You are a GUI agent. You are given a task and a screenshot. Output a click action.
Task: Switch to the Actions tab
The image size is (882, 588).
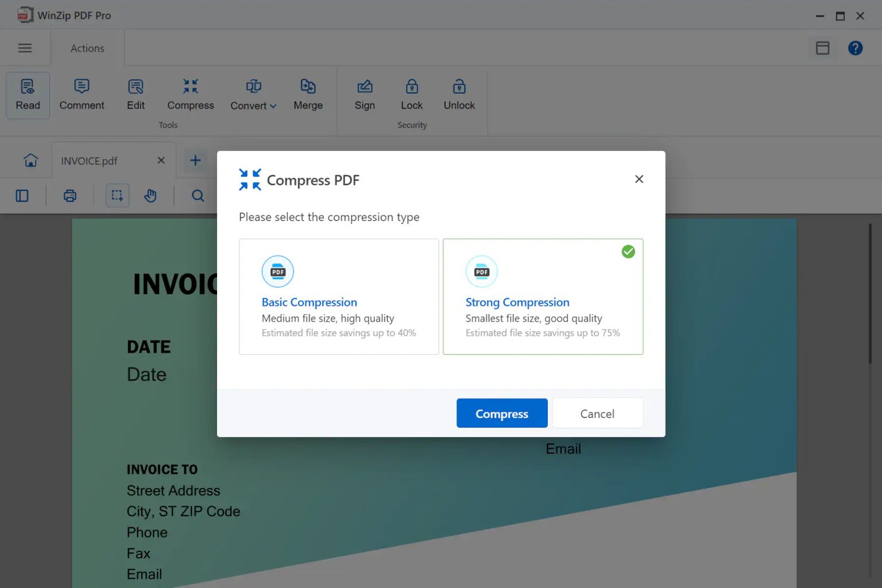tap(87, 48)
